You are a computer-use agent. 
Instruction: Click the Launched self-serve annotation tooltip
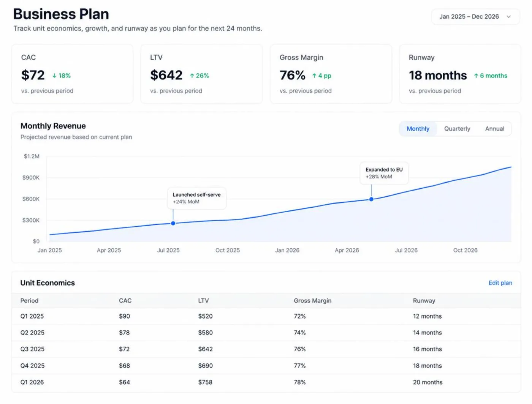click(x=196, y=198)
